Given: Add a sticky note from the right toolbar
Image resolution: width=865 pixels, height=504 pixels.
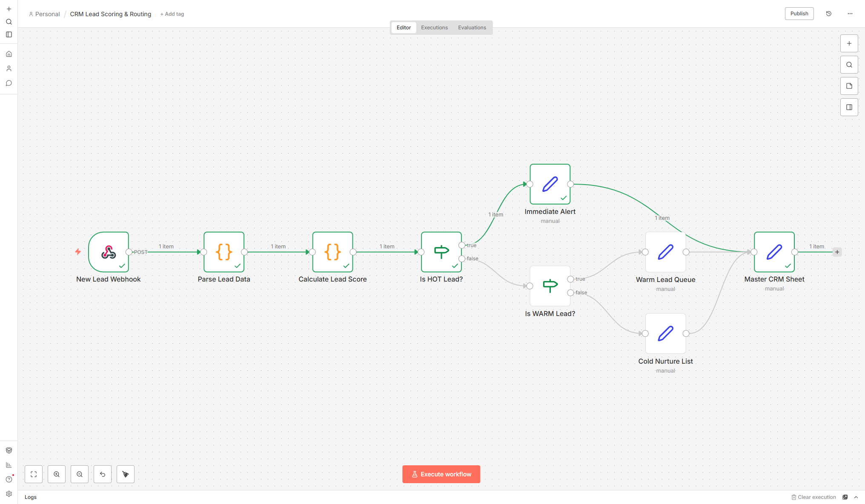Looking at the screenshot, I should 849,85.
